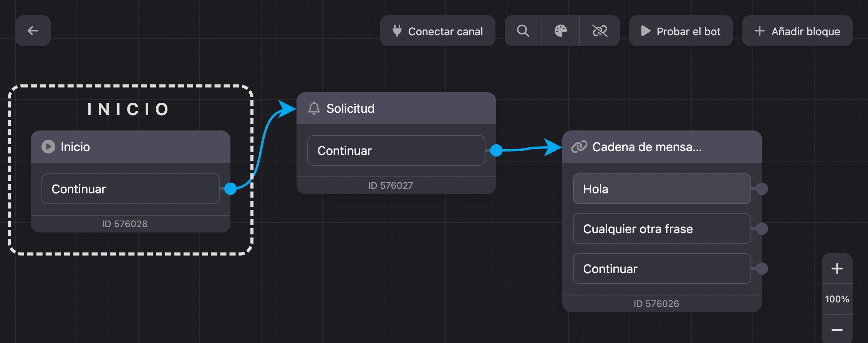Zoom in with the plus button
Viewport: 868px width, 343px height.
pos(837,269)
